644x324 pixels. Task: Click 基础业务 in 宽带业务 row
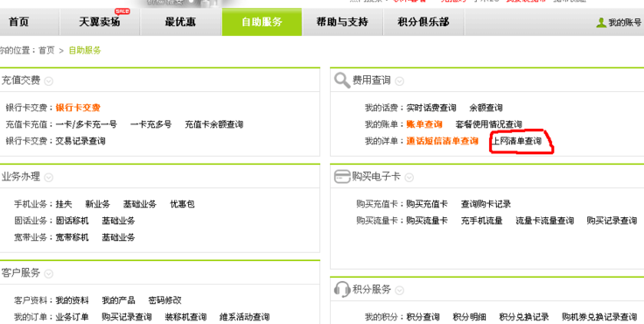click(119, 237)
